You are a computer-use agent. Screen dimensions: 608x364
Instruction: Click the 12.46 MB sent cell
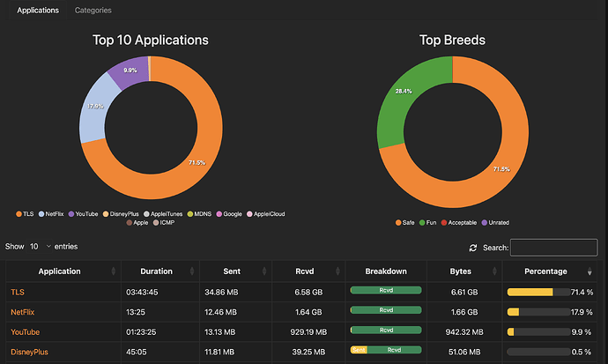click(220, 312)
